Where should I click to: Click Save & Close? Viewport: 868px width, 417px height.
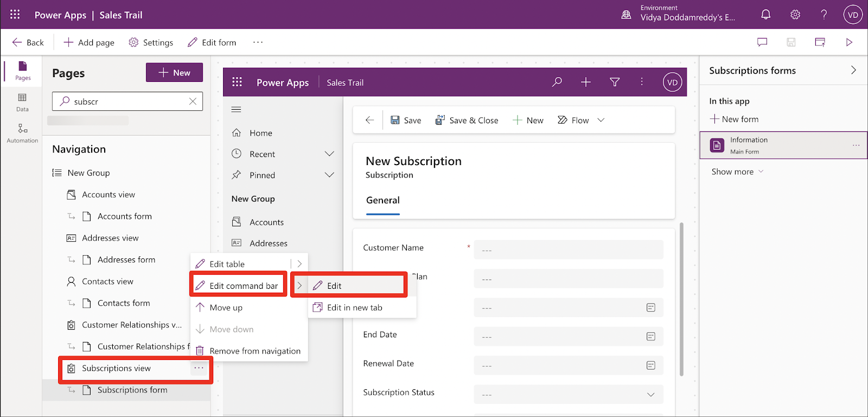click(x=467, y=120)
